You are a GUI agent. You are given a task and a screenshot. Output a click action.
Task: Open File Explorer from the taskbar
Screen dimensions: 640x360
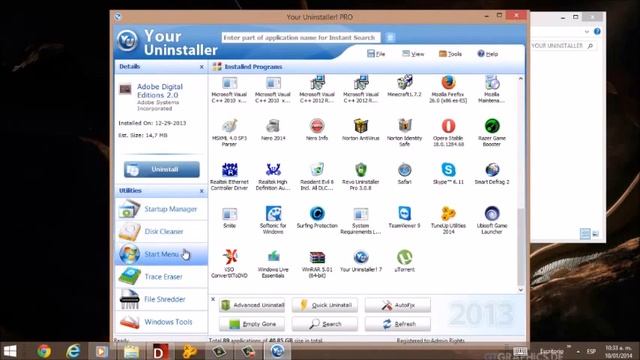pos(132,351)
